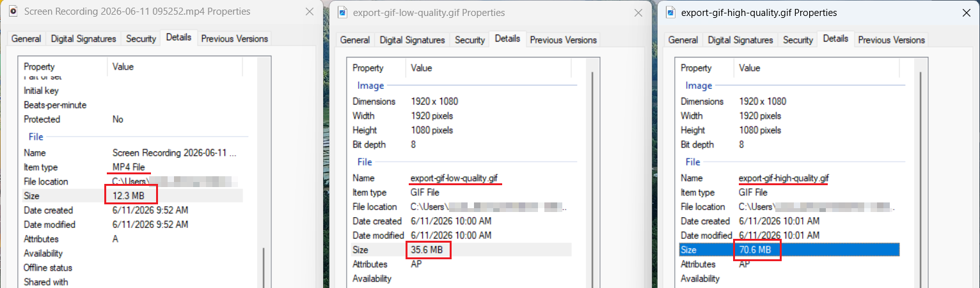This screenshot has width=980, height=288.
Task: Open Previous Versions tab in high-quality gif properties
Action: [892, 40]
